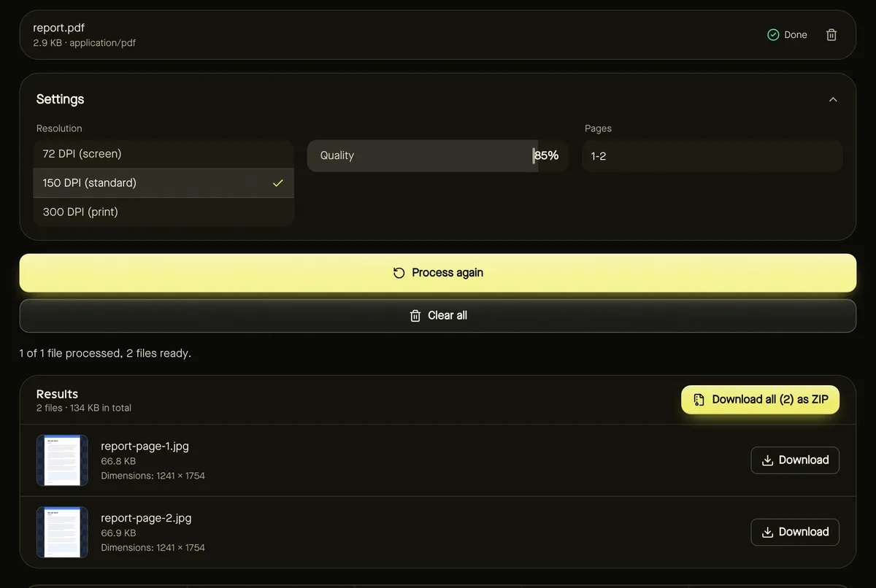Click the Process again button
876x588 pixels.
point(437,273)
